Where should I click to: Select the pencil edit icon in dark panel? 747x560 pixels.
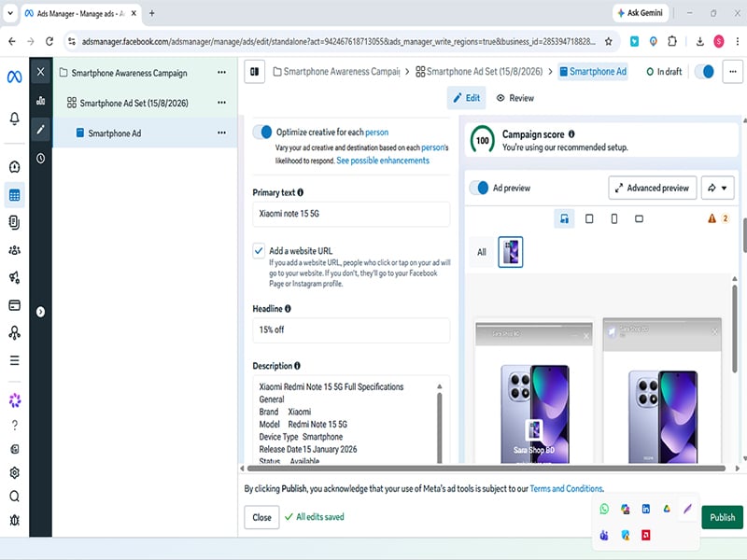(40, 129)
